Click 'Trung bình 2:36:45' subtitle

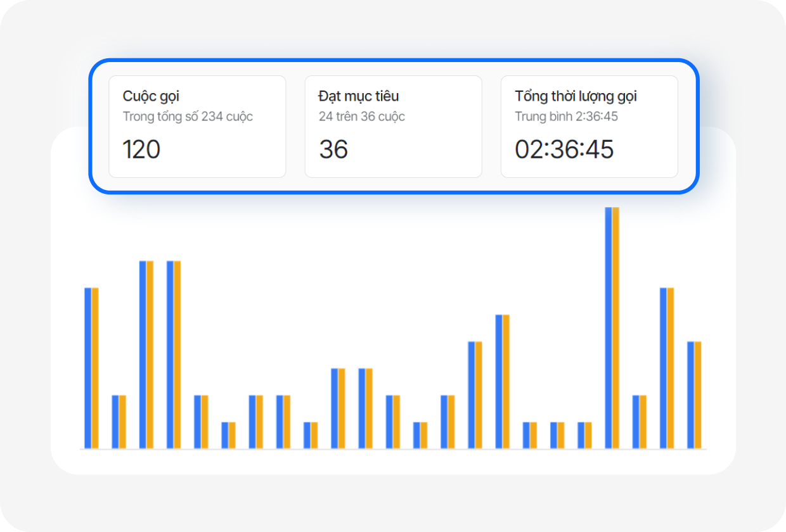tap(566, 117)
